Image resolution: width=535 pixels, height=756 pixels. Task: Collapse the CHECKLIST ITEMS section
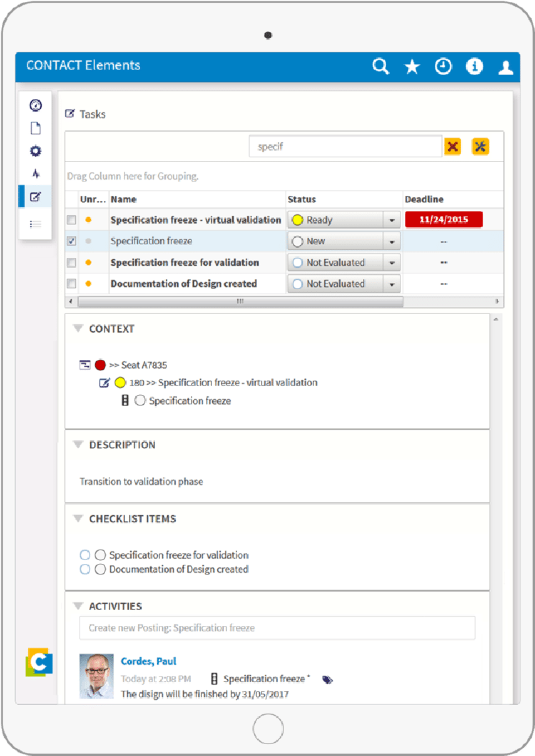tap(78, 518)
